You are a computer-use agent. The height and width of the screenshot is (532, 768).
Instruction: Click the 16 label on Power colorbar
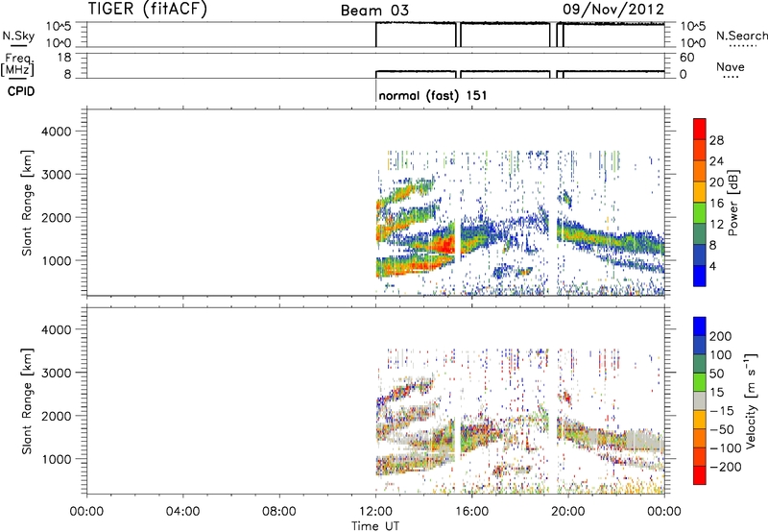point(716,204)
